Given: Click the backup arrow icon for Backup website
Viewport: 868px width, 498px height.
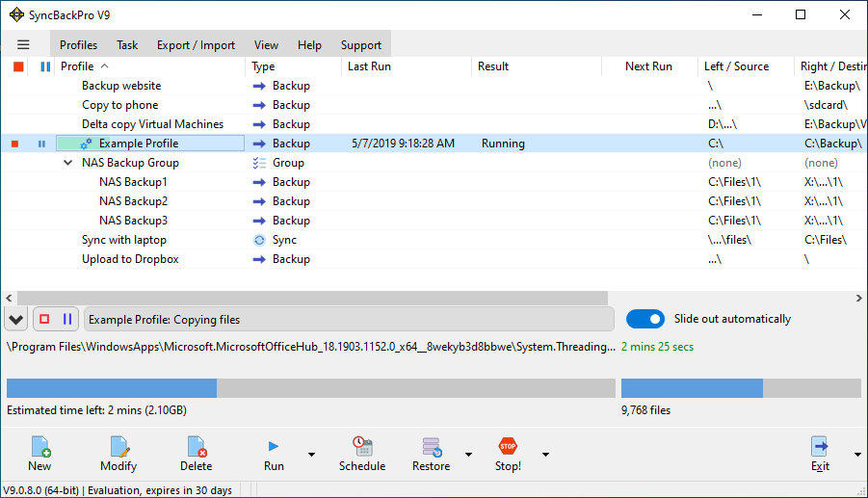Looking at the screenshot, I should (259, 86).
